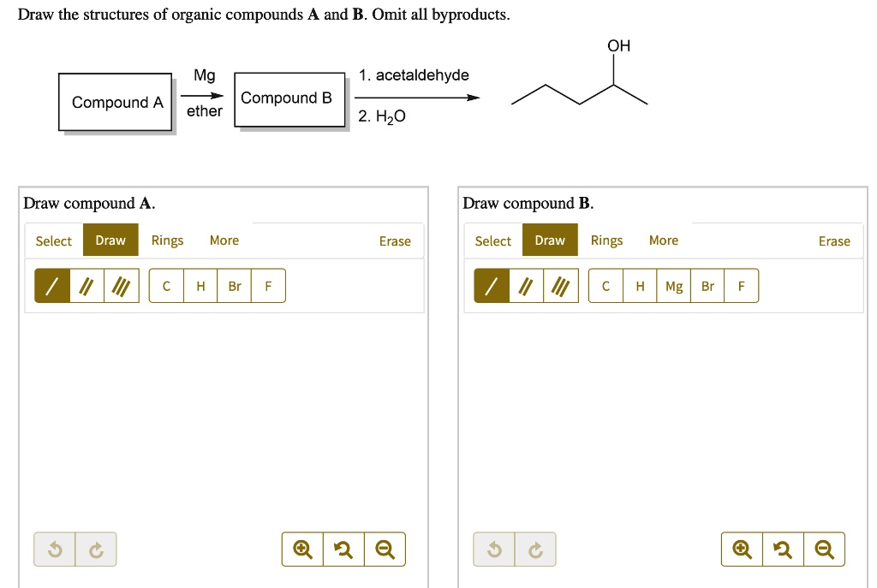Switch to Select mode in compound A

click(x=53, y=241)
